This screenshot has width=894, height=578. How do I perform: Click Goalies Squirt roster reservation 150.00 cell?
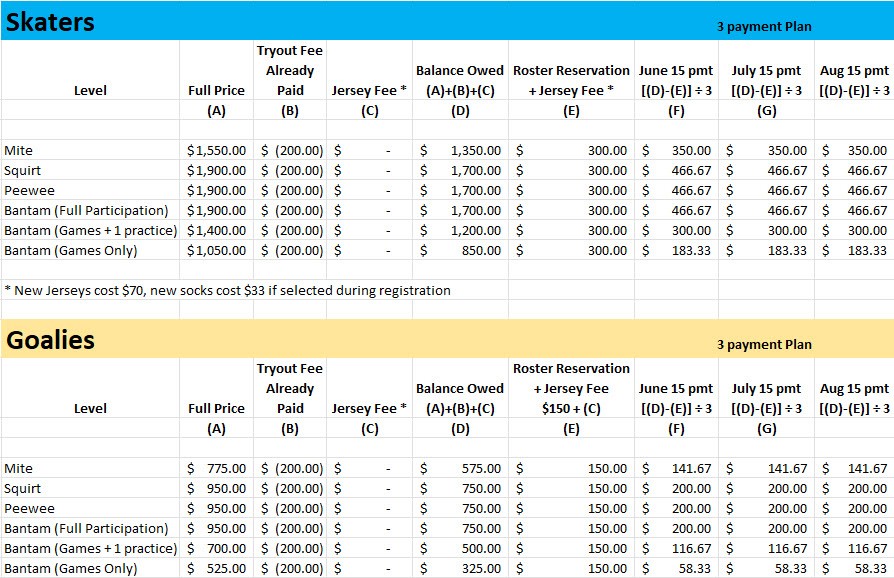572,489
